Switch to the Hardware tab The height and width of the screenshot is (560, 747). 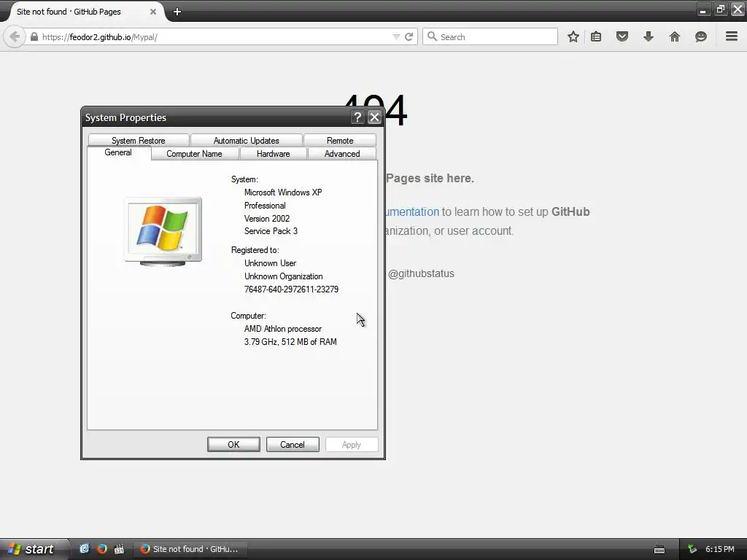coord(273,154)
